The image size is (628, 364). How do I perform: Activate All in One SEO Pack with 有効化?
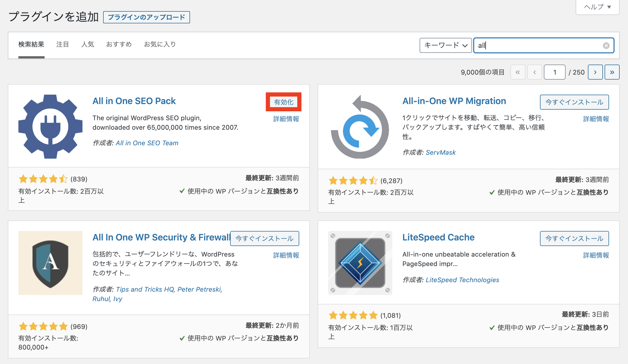284,102
